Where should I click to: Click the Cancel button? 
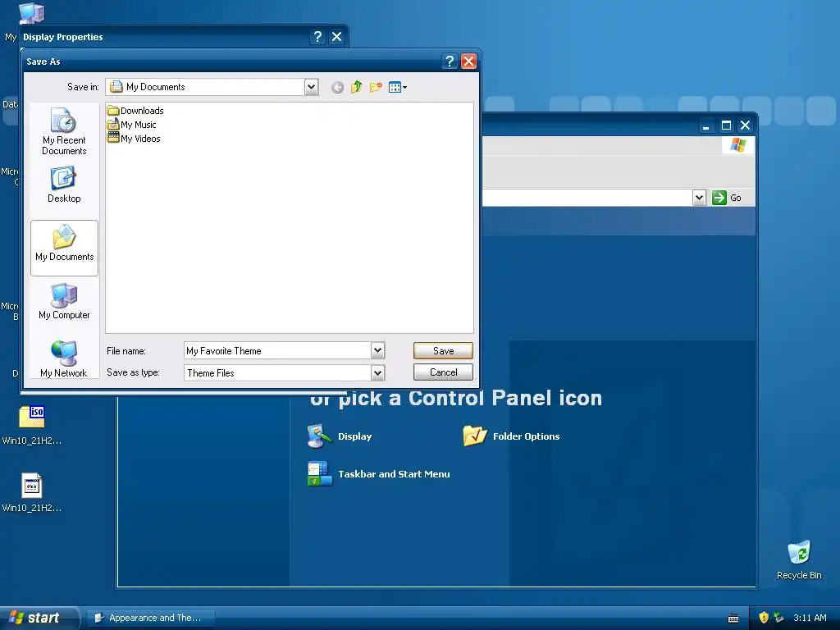[x=443, y=372]
